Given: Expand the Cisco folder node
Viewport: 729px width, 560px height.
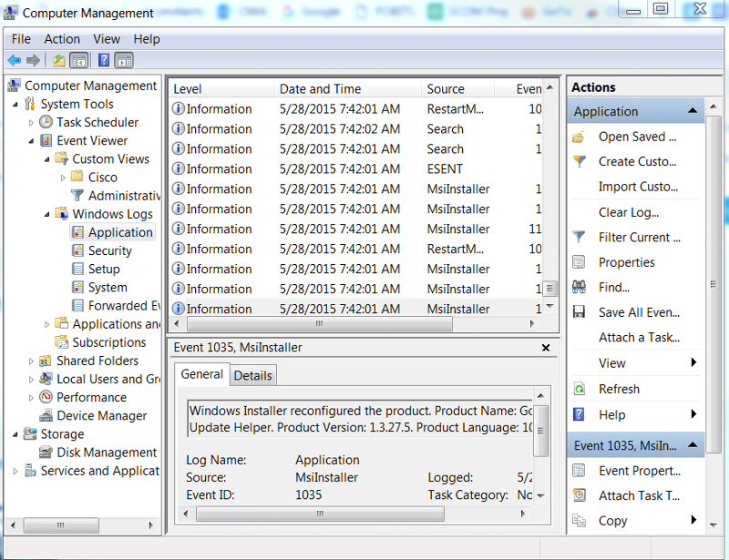Looking at the screenshot, I should tap(63, 178).
